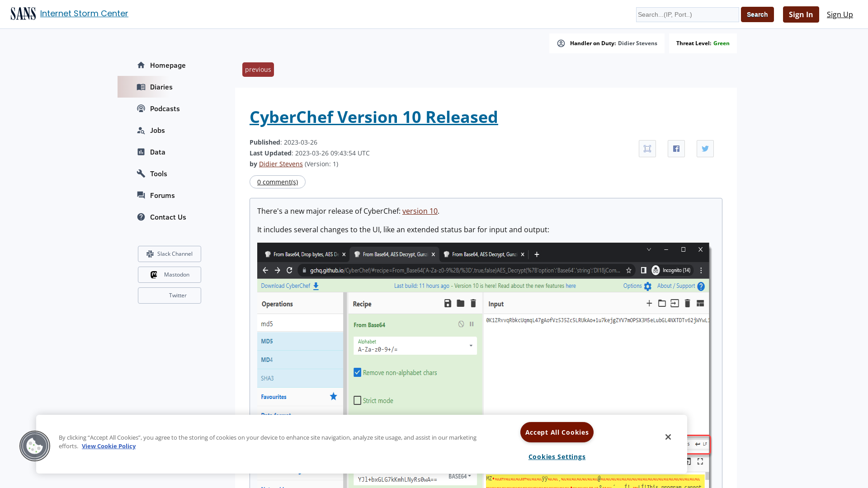Click the Forums chat icon
This screenshot has width=868, height=488.
click(x=141, y=195)
